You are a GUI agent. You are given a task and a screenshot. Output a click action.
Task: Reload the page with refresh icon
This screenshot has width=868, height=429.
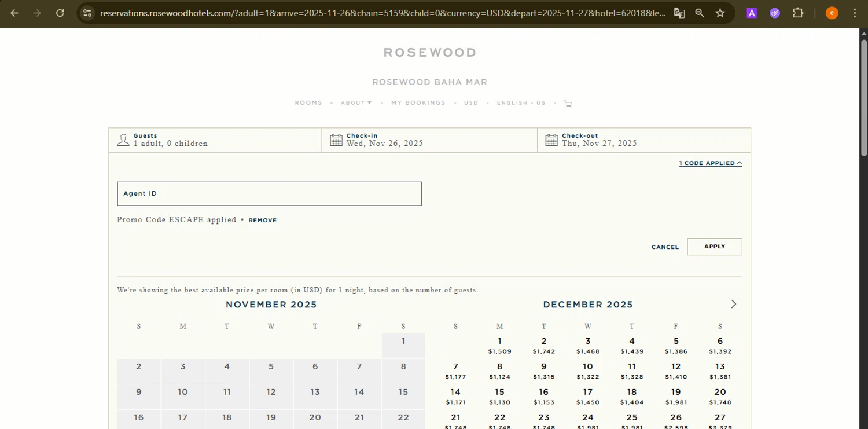click(60, 13)
